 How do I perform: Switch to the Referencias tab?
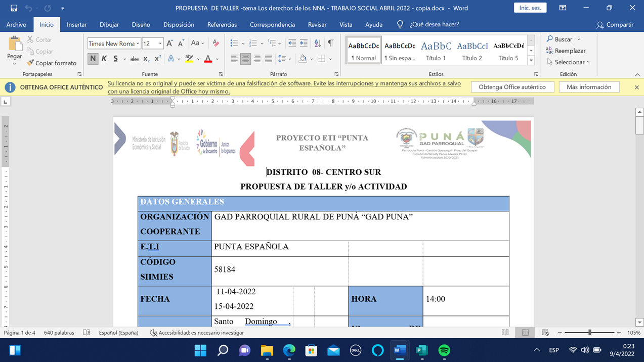pyautogui.click(x=222, y=25)
